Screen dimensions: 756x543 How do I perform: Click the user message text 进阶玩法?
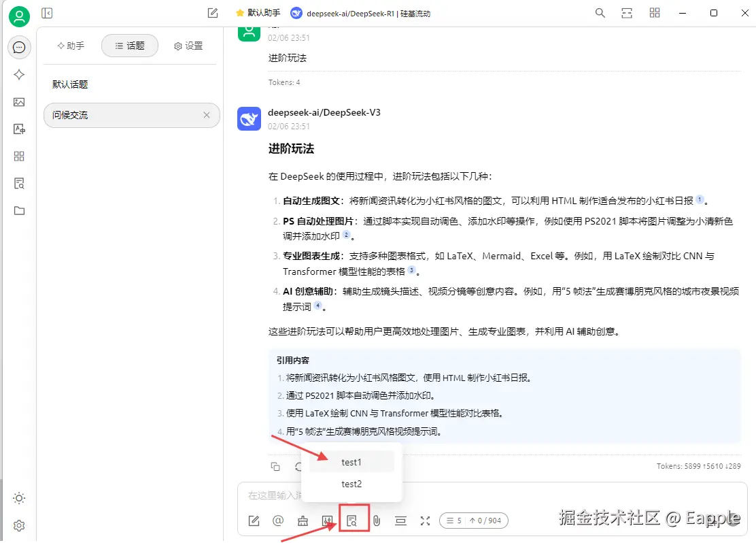pyautogui.click(x=288, y=58)
